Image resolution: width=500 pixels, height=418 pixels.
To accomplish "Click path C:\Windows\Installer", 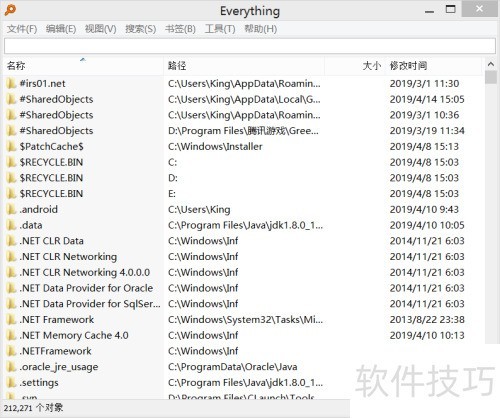I will click(215, 146).
